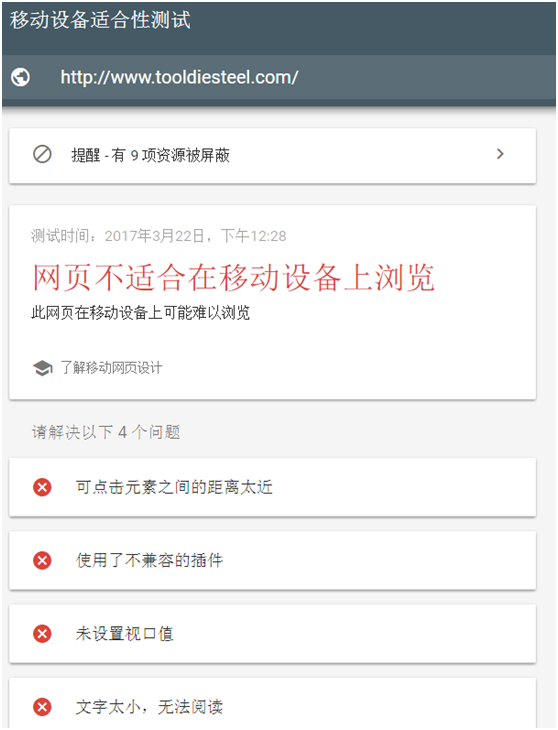Click the blocked-resources circle-slash icon
Screen dimensions: 558x730
coord(42,154)
